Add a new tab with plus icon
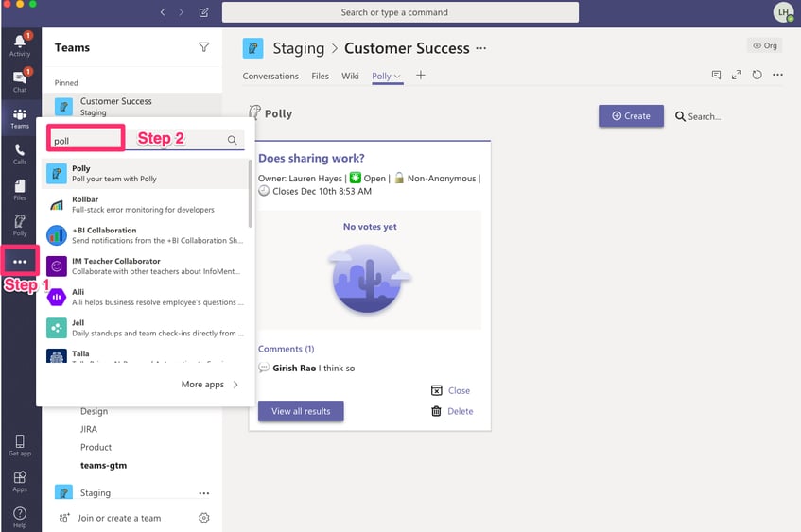The image size is (801, 532). point(421,76)
